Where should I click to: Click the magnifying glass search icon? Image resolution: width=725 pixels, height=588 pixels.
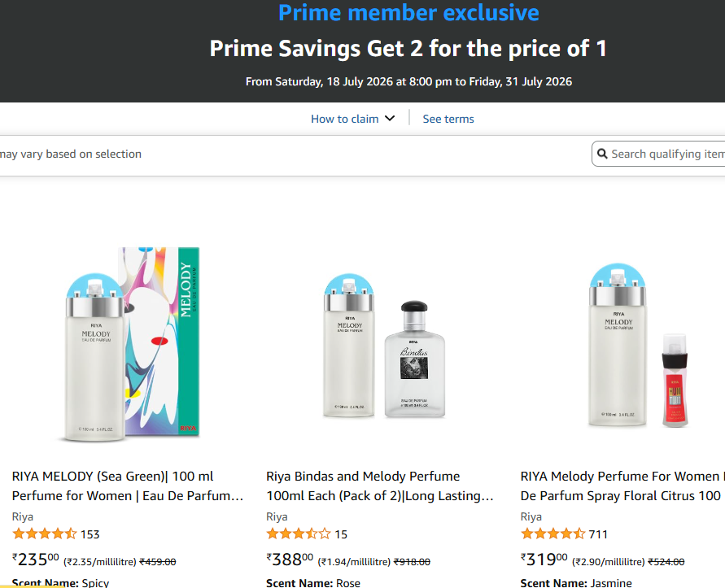(602, 154)
